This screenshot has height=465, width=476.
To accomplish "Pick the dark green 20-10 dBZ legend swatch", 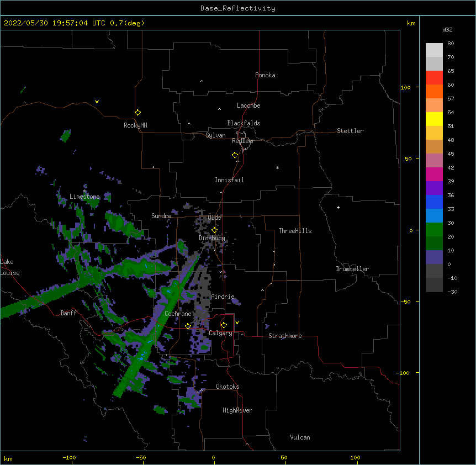I will pyautogui.click(x=434, y=244).
